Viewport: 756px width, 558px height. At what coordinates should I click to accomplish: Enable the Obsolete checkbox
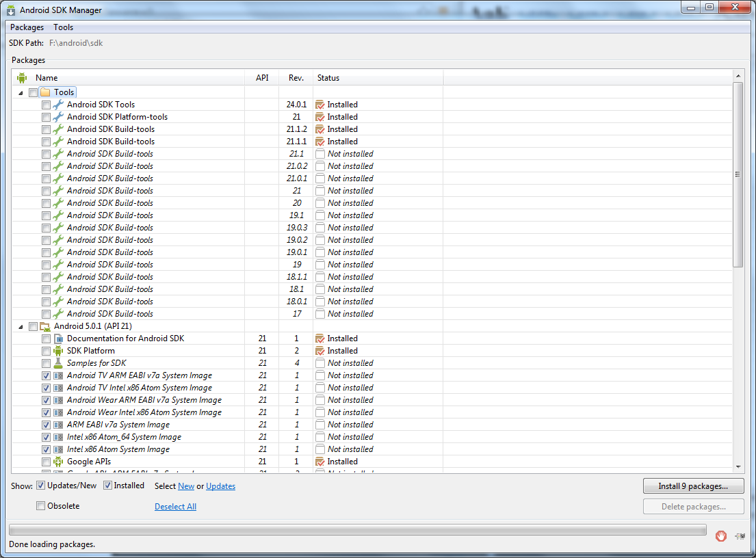click(x=41, y=506)
